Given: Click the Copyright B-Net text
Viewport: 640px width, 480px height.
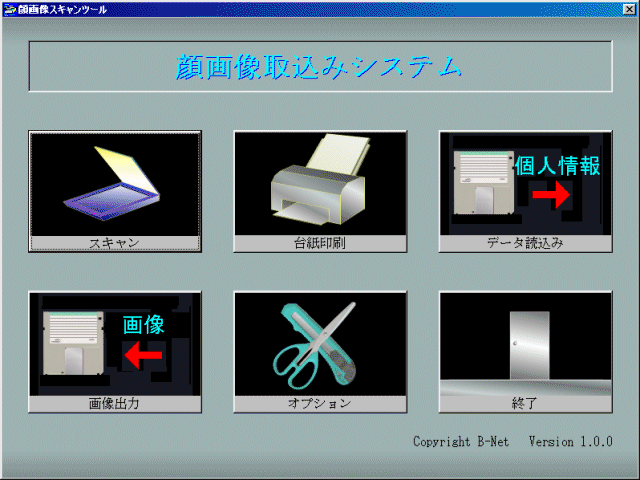Looking at the screenshot, I should click(x=462, y=441).
